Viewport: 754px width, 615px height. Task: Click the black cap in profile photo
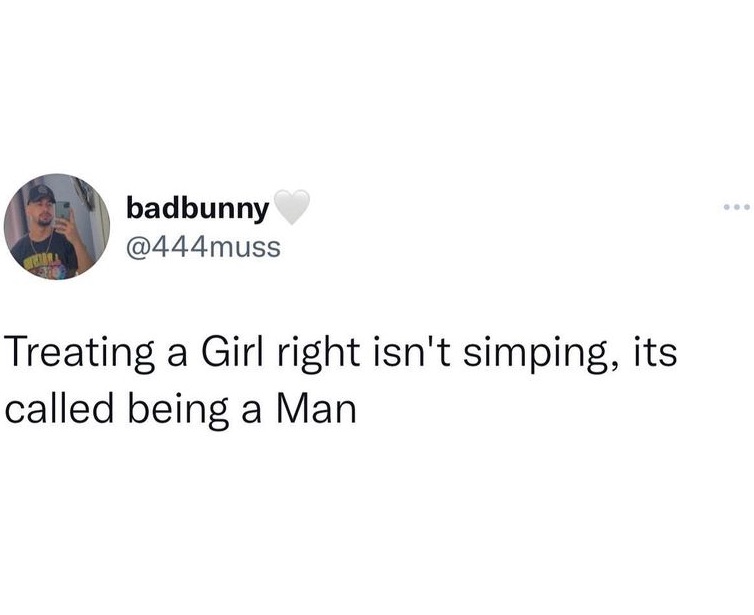[x=41, y=193]
